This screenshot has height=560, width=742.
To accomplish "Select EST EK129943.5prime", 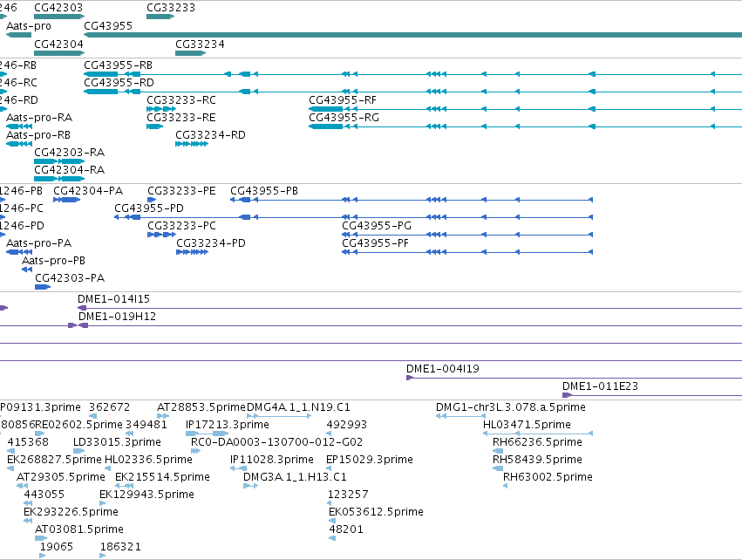I will [146, 495].
